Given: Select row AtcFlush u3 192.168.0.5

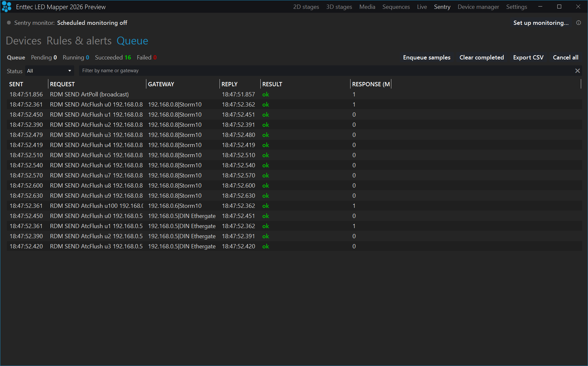Looking at the screenshot, I should [294, 246].
